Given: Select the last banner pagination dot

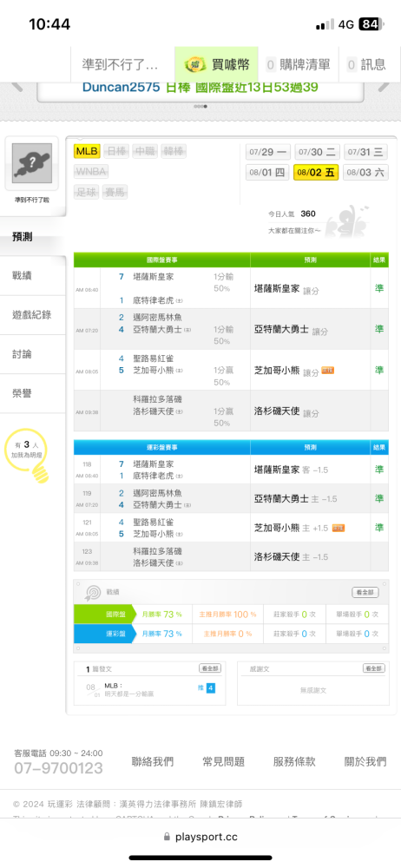Looking at the screenshot, I should 206,106.
